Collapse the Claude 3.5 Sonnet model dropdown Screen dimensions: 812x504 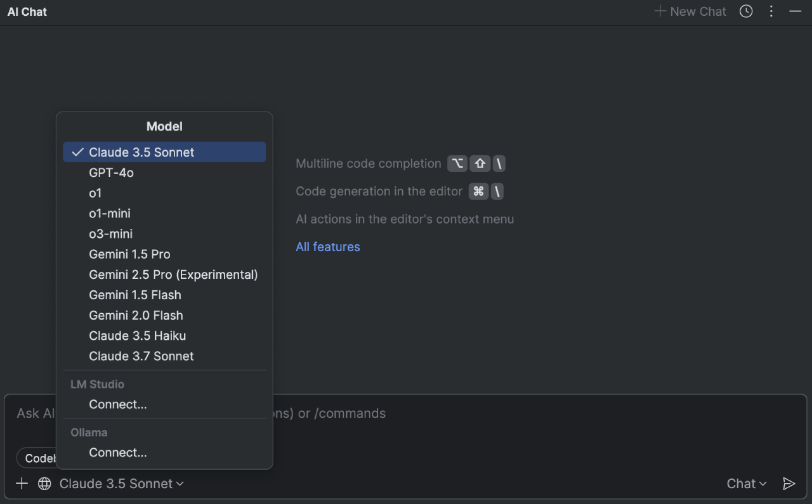pyautogui.click(x=121, y=484)
